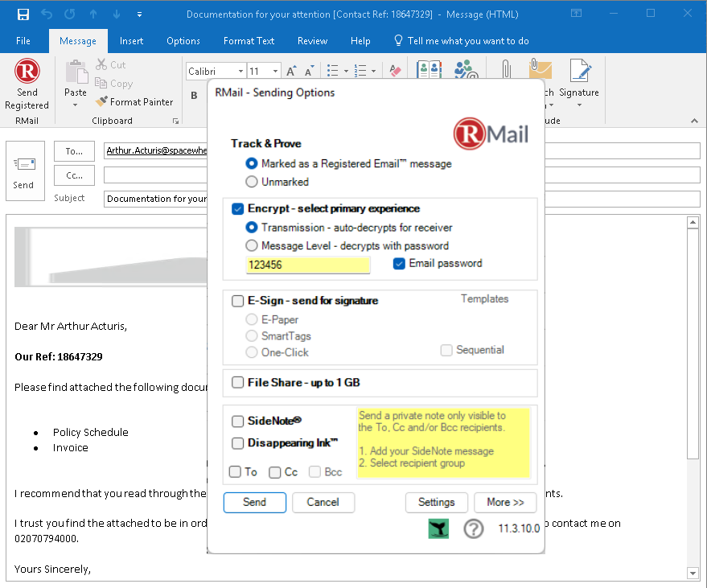This screenshot has height=588, width=707.
Task: Switch to the Insert tab
Action: coord(131,40)
